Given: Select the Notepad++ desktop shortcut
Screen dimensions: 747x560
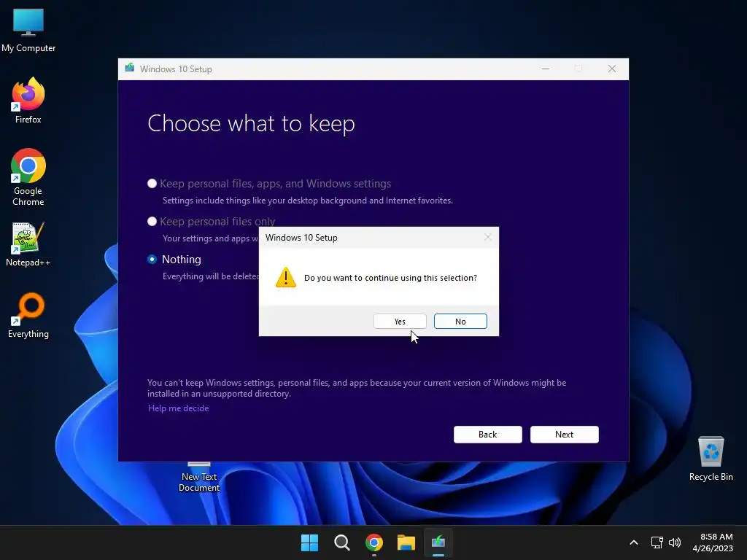Looking at the screenshot, I should tap(28, 244).
